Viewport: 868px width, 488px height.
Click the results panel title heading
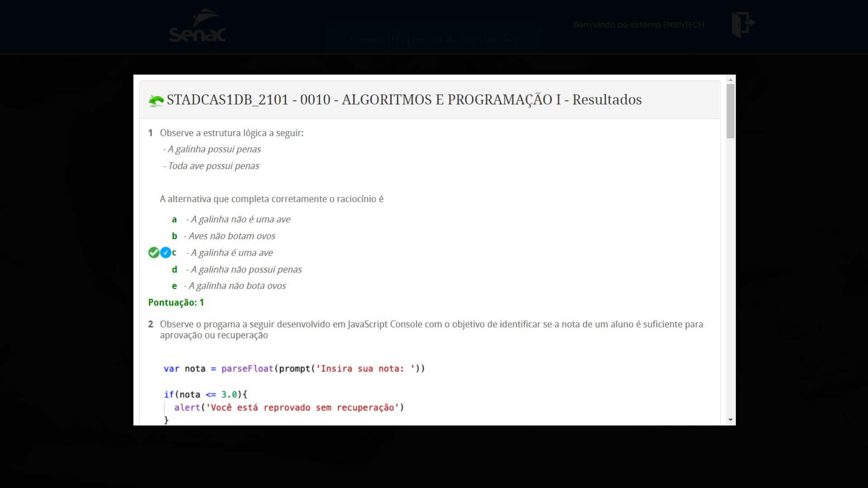[404, 100]
